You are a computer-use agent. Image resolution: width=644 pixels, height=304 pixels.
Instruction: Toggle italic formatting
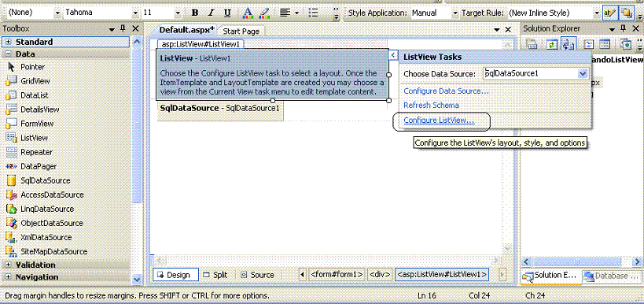click(211, 13)
